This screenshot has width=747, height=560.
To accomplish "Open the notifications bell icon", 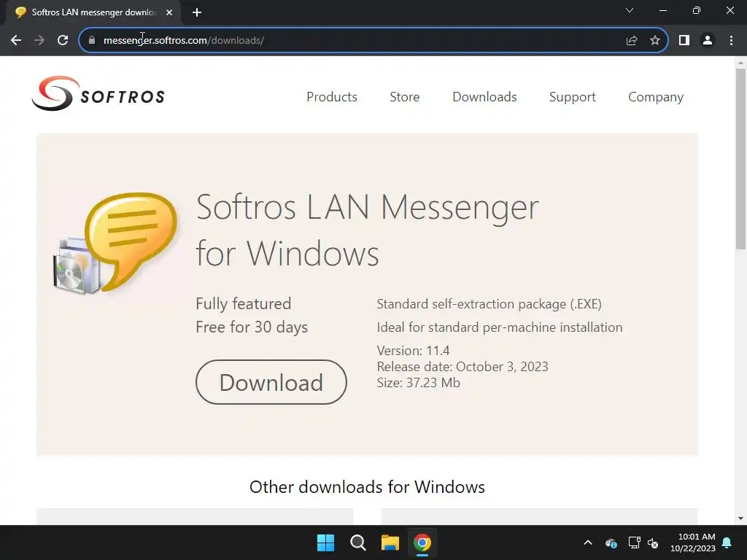I will tap(727, 542).
